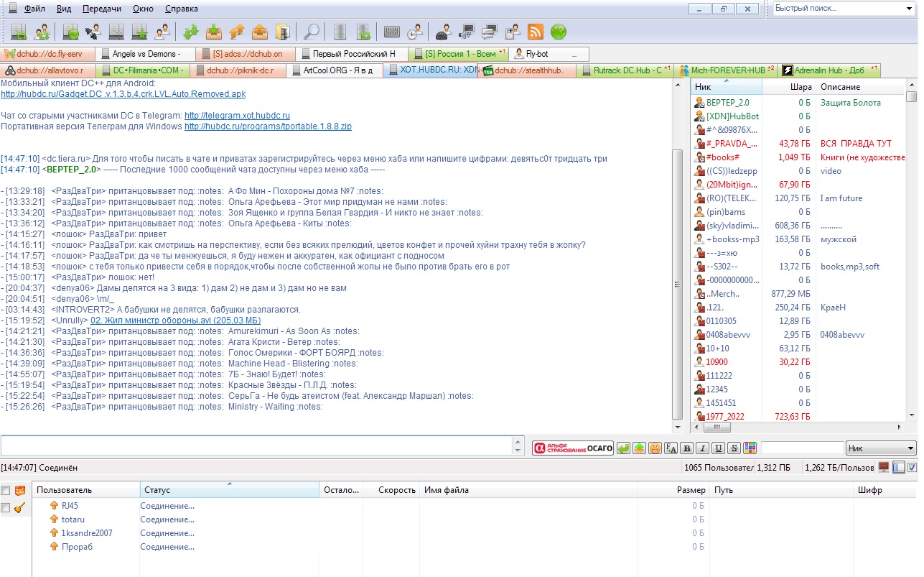Viewport: 924px width, 577px height.
Task: Click the Альфа Страхование ОСАГО banner
Action: pos(573,448)
